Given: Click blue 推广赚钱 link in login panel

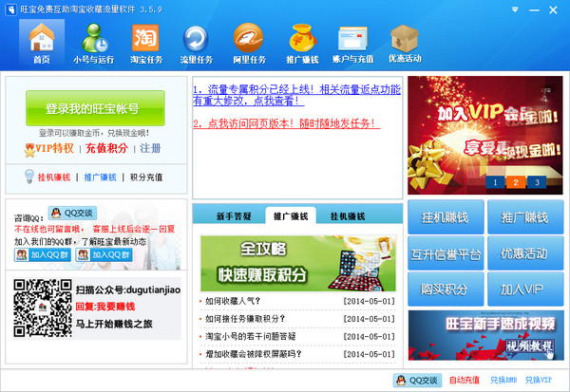Looking at the screenshot, I should pos(101,177).
